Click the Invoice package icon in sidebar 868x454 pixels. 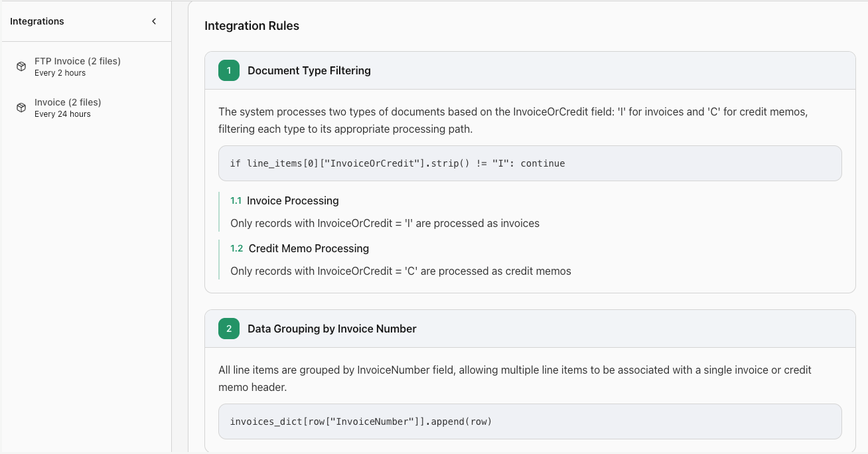point(21,108)
